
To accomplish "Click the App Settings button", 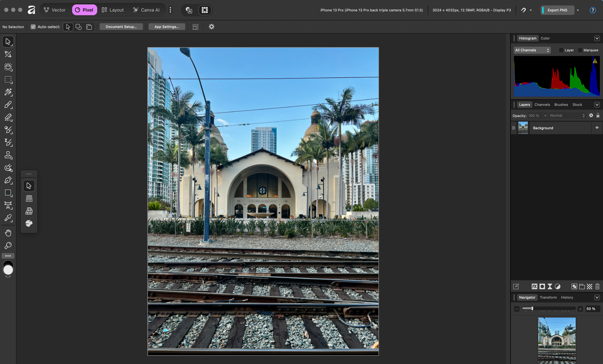I will (166, 27).
